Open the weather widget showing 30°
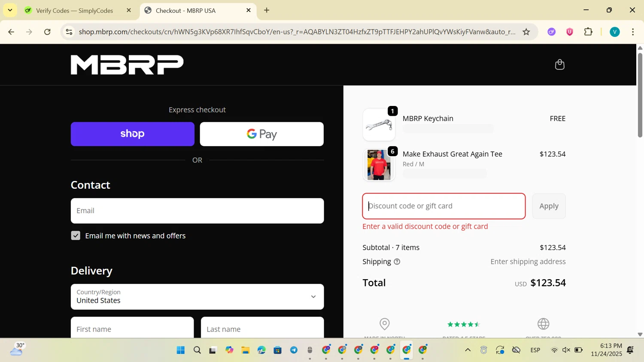The width and height of the screenshot is (644, 362). coord(17,350)
